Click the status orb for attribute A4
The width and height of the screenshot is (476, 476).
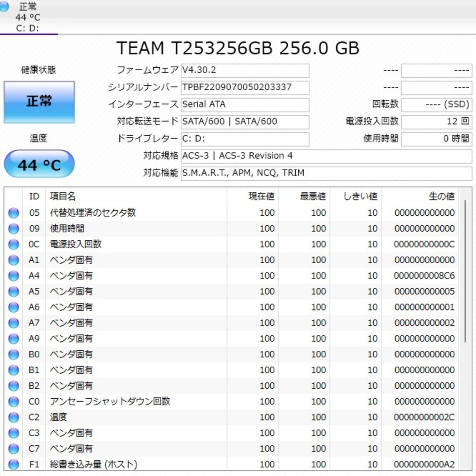tap(13, 276)
